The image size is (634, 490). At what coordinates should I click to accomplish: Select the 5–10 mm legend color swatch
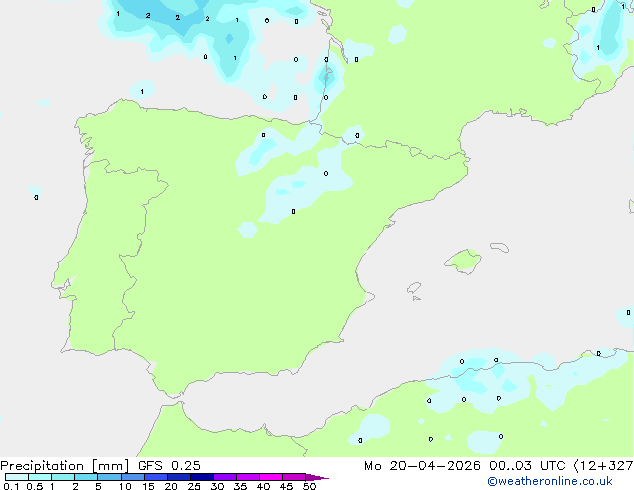[x=109, y=477]
